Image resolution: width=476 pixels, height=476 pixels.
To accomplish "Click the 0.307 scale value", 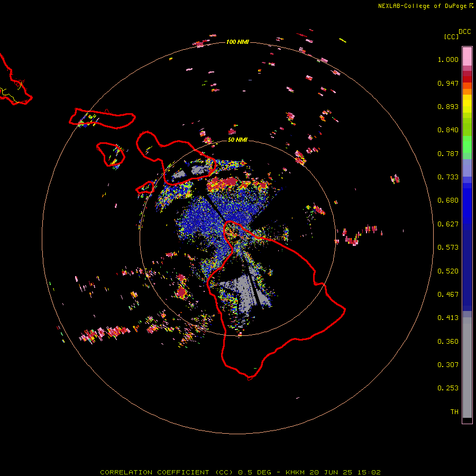I will coord(448,365).
